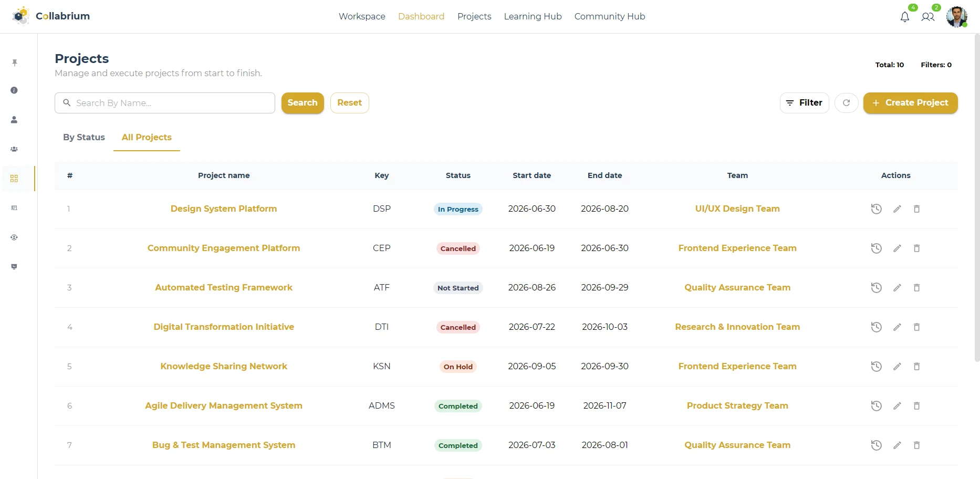Click the page vertical scrollbar
980x479 pixels.
pyautogui.click(x=977, y=198)
